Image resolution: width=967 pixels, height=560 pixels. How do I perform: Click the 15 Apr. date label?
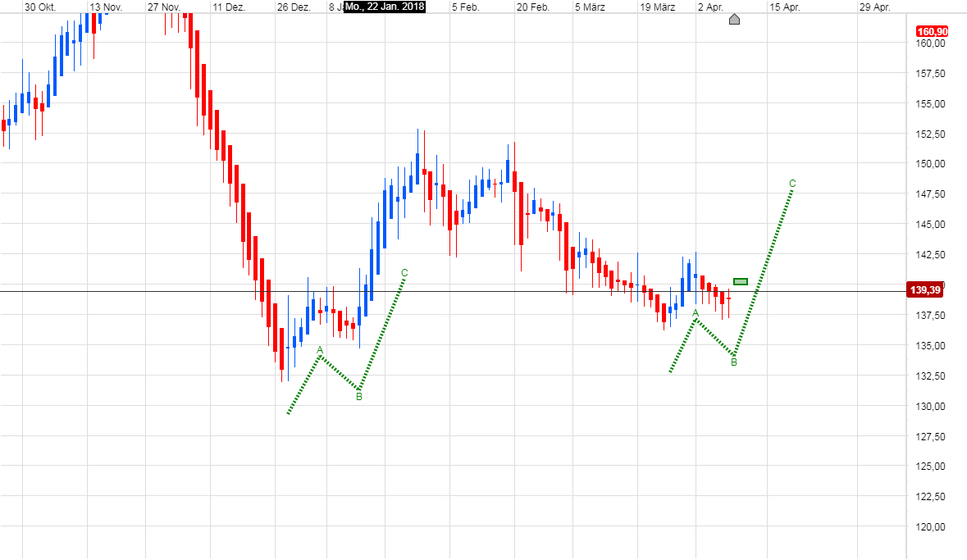785,7
